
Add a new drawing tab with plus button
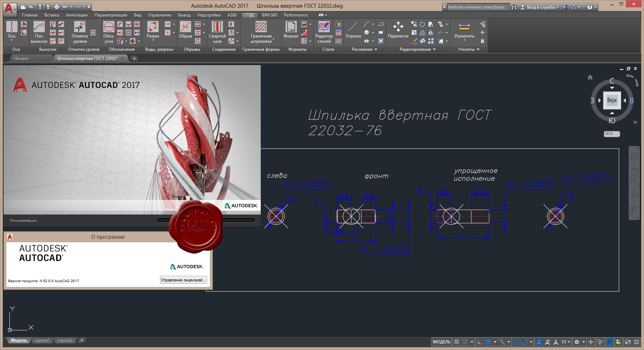[x=134, y=58]
